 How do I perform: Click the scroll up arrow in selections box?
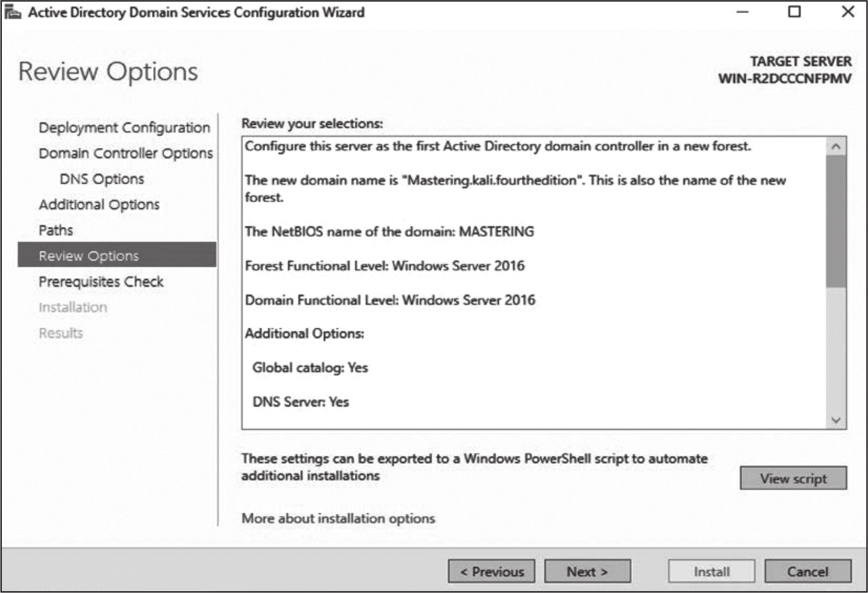pyautogui.click(x=836, y=147)
